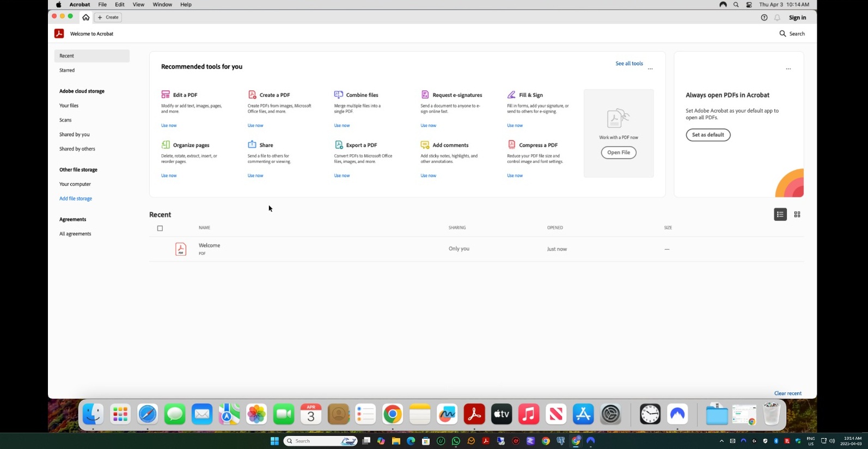This screenshot has width=868, height=449.
Task: Open Spotlight search in macOS menu bar
Action: click(x=736, y=4)
